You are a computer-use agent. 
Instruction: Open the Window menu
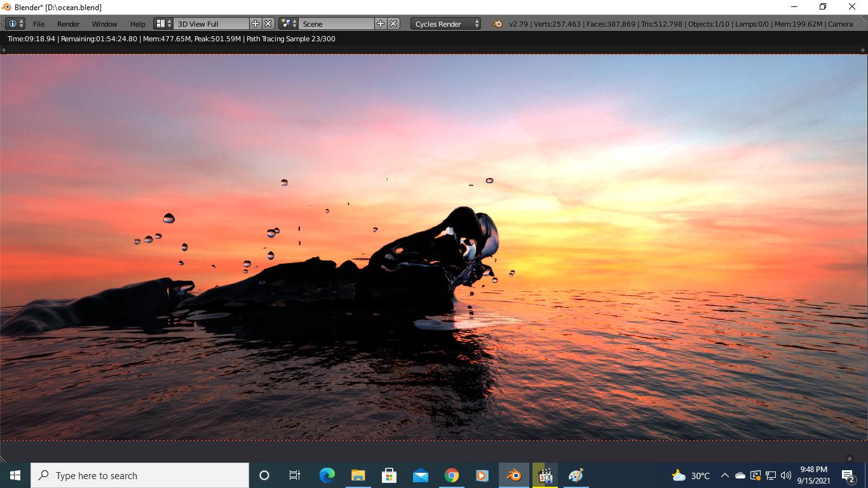click(x=105, y=24)
